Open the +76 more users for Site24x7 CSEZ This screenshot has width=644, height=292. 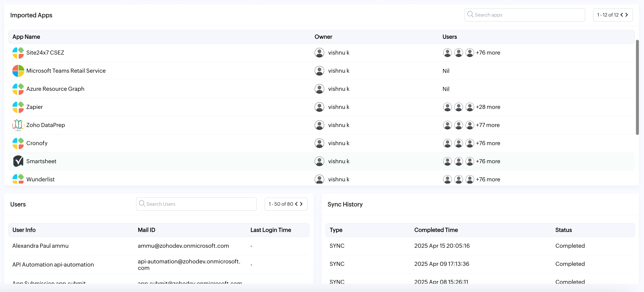[x=488, y=53]
